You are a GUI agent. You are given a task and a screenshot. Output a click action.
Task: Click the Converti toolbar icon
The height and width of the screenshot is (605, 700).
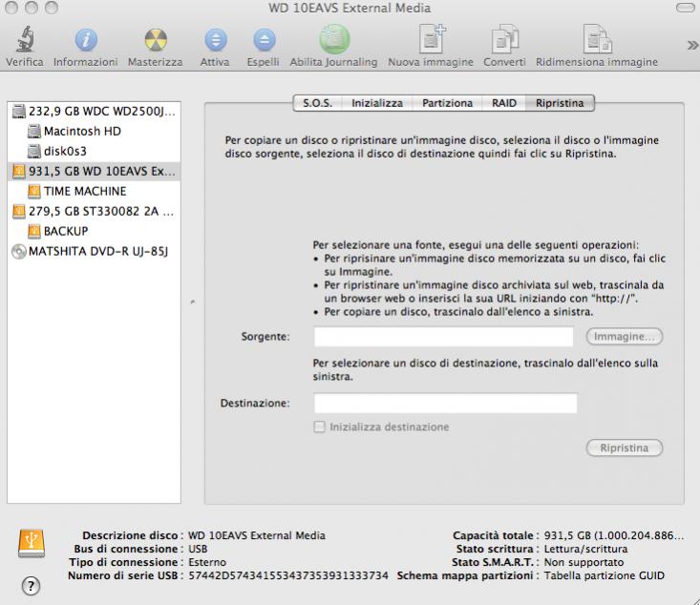pyautogui.click(x=504, y=39)
